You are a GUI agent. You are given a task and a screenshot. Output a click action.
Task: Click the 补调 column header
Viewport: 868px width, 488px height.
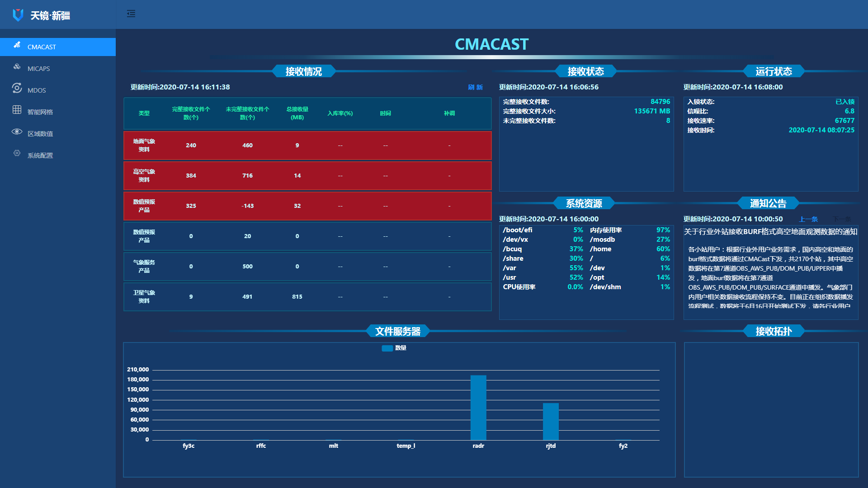coord(449,113)
